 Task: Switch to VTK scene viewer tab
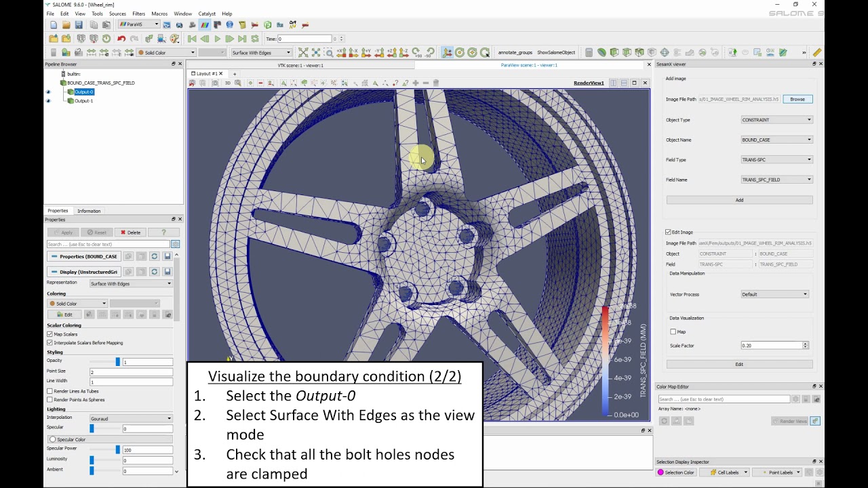300,65
